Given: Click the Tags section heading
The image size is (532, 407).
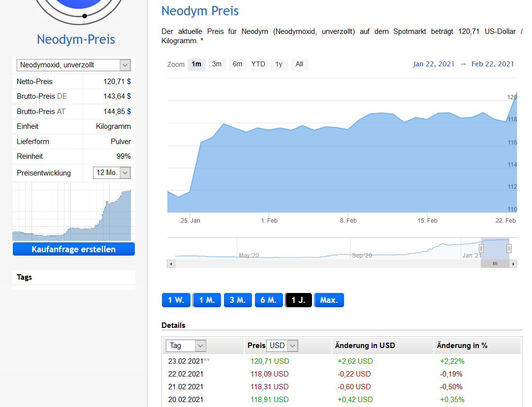Looking at the screenshot, I should click(x=24, y=277).
